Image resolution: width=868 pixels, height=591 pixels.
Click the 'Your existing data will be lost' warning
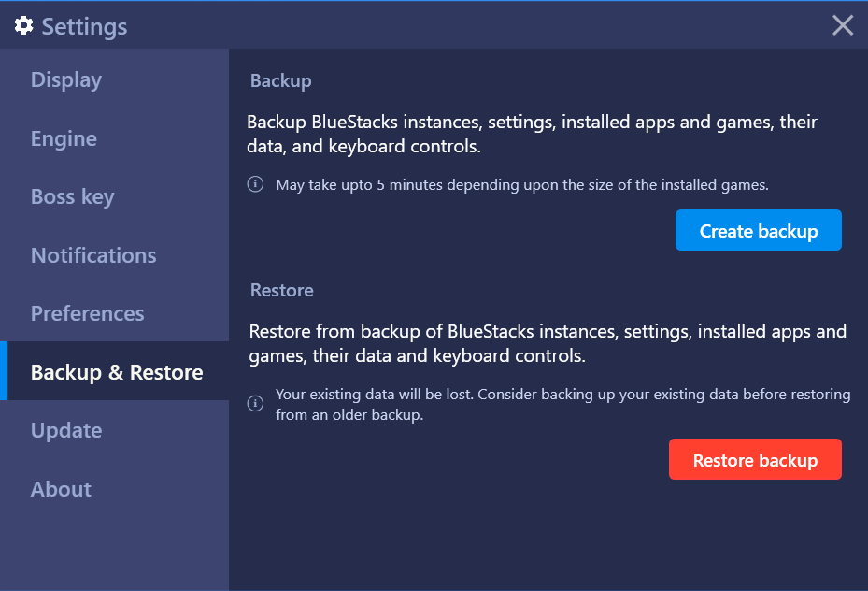pyautogui.click(x=563, y=404)
